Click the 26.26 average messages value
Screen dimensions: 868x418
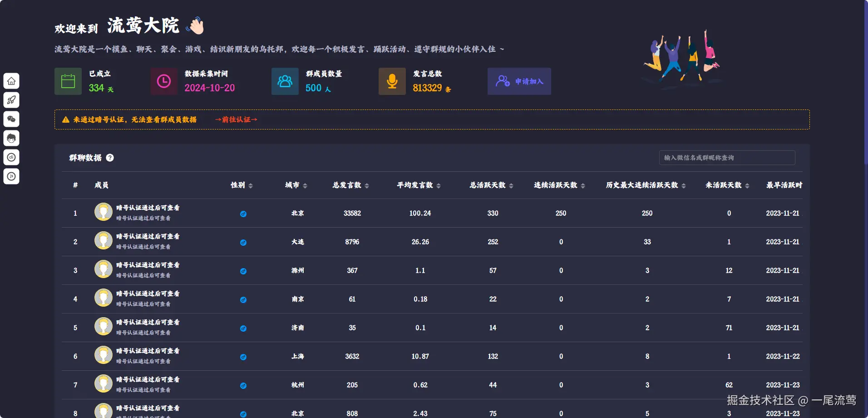point(420,242)
